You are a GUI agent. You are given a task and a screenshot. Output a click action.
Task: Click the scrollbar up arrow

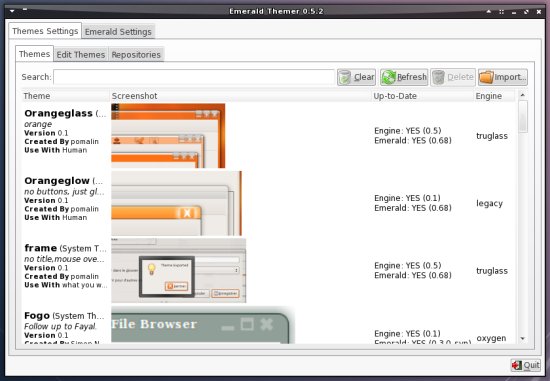523,95
